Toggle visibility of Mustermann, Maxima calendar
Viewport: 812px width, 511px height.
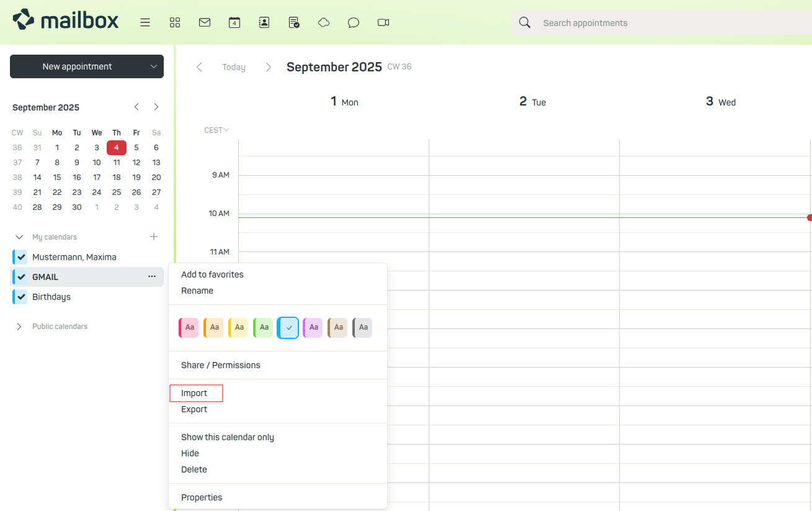point(19,257)
